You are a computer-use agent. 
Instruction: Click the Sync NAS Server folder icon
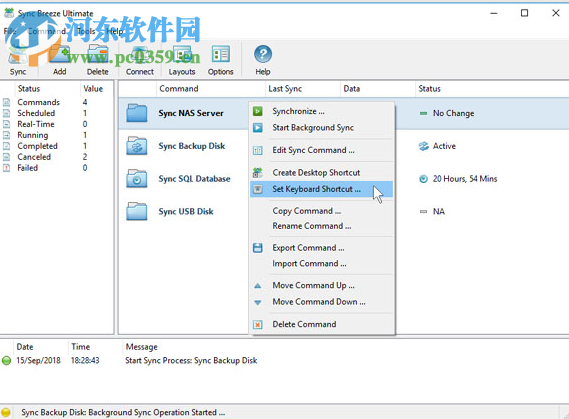136,113
